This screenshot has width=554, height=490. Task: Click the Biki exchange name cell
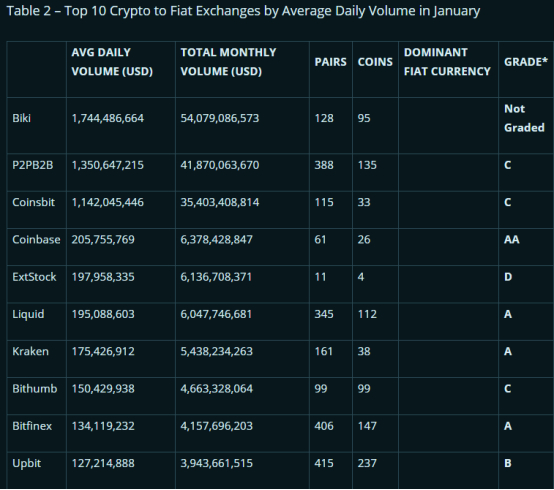pos(22,118)
